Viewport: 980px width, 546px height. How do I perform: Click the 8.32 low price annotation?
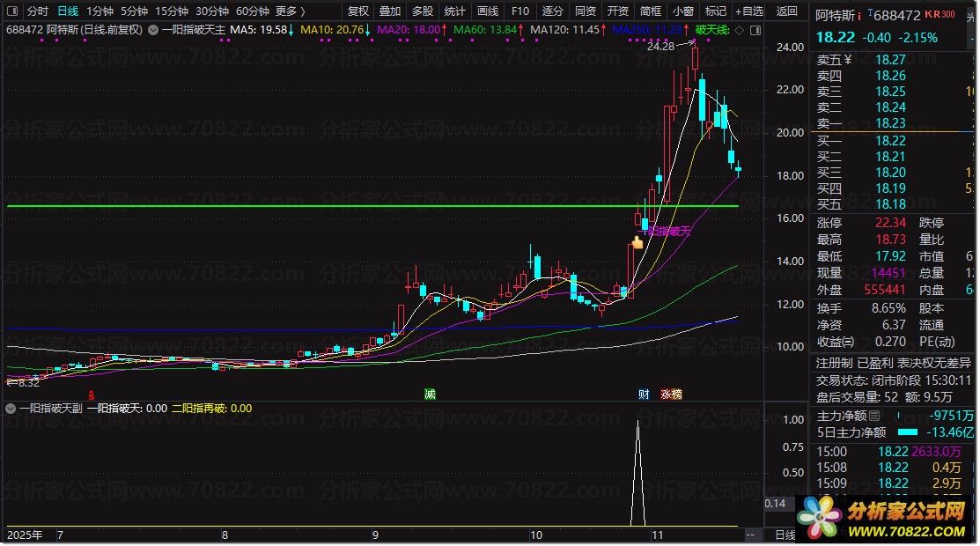click(28, 383)
